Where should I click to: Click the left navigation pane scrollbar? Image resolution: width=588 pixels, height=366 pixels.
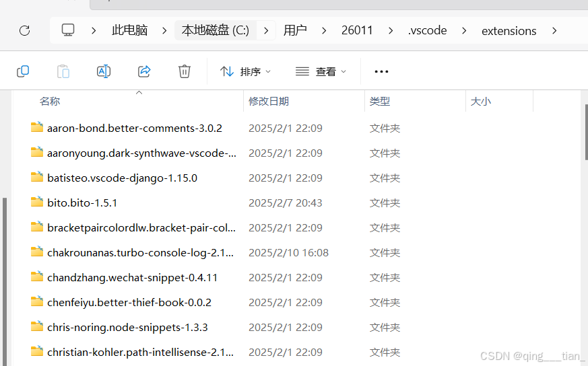[x=5, y=282]
